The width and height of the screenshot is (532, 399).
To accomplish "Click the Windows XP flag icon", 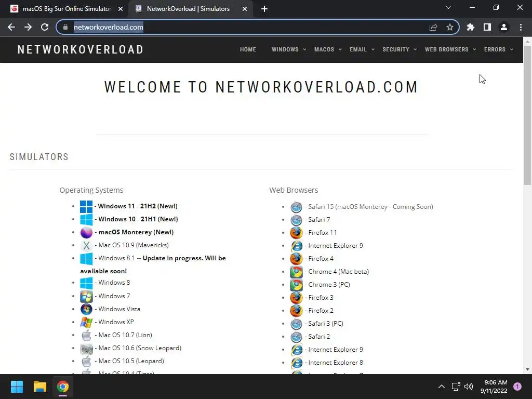I will pyautogui.click(x=86, y=322).
